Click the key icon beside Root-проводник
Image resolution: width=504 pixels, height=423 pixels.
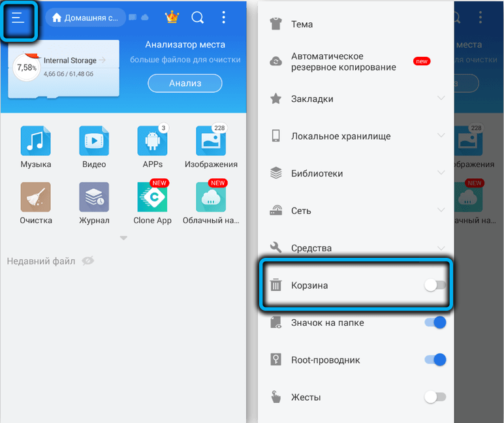tap(276, 360)
